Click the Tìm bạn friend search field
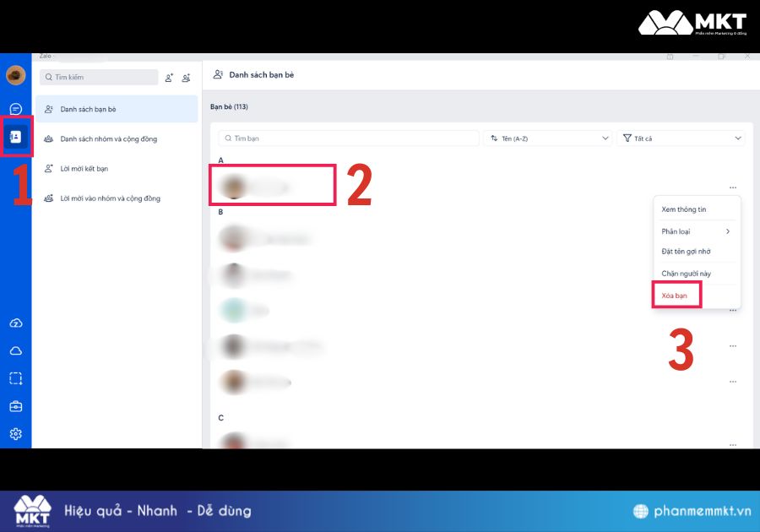 349,138
